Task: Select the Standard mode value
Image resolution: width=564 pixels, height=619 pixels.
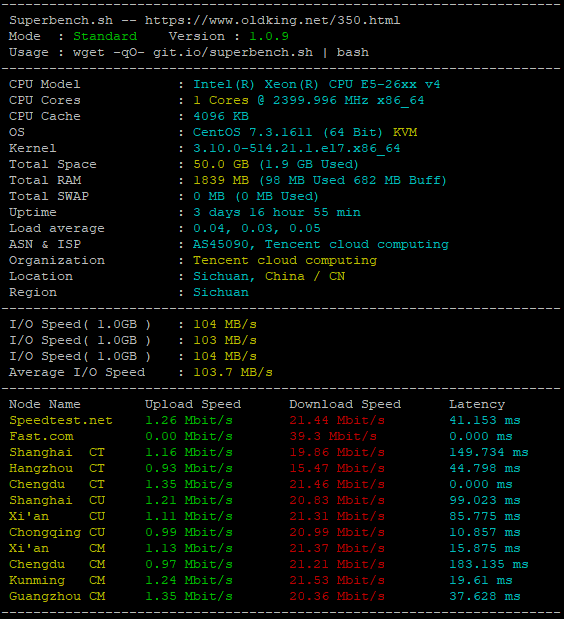Action: tap(105, 36)
